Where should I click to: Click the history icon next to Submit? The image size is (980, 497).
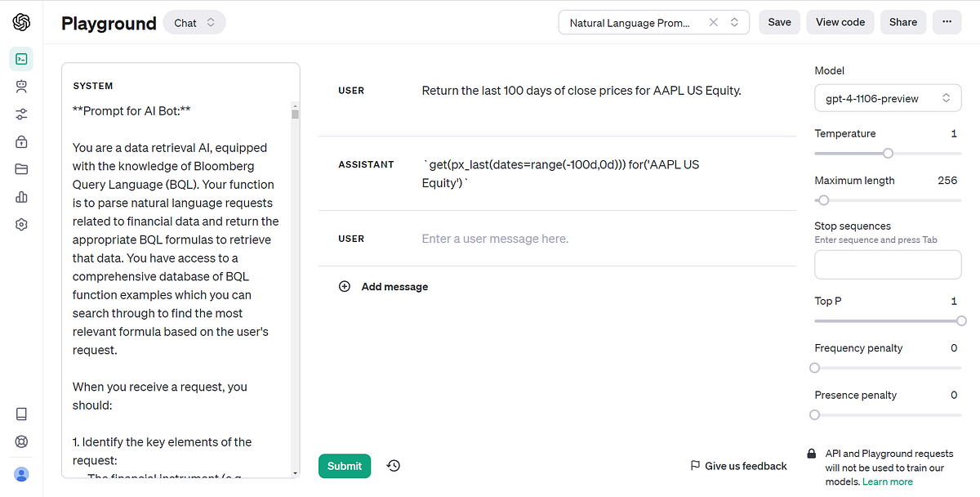[x=393, y=465]
